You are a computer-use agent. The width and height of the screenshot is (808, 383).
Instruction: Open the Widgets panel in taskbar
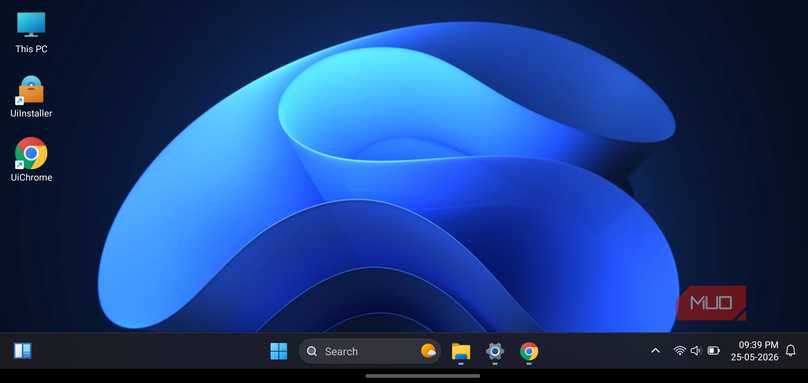click(23, 351)
